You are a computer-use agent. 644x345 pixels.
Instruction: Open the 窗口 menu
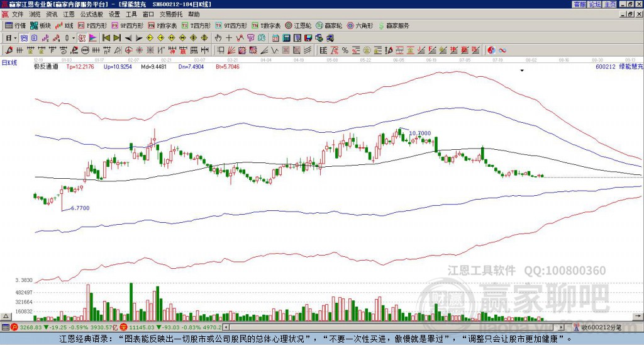(x=148, y=14)
